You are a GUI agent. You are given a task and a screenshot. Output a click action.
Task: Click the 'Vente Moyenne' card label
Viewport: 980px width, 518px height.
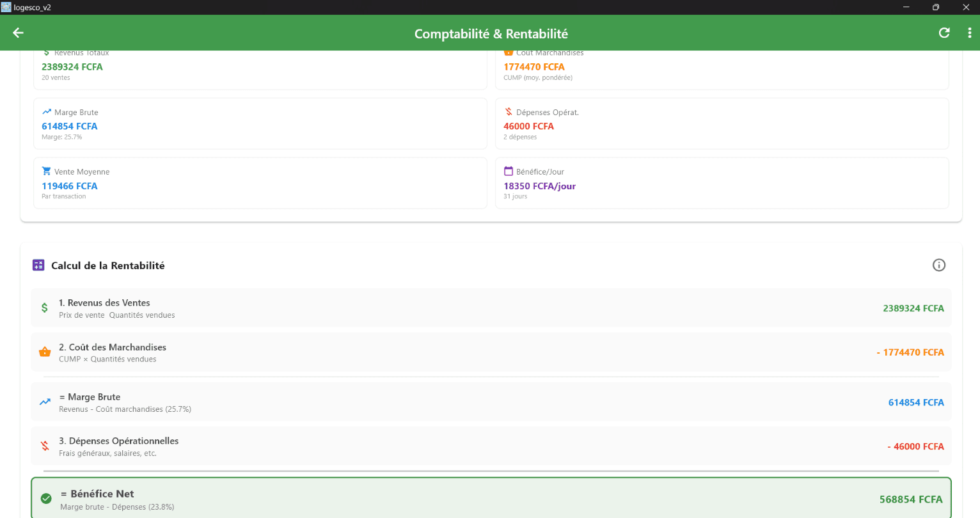[x=82, y=172]
